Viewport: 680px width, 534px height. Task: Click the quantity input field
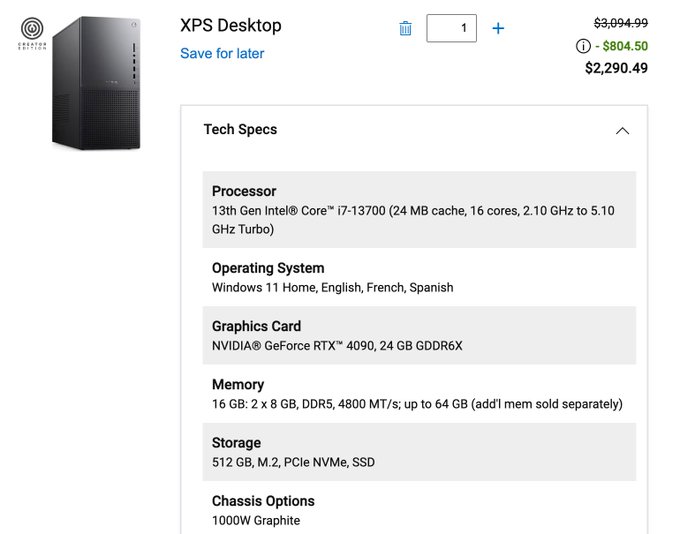click(x=451, y=28)
